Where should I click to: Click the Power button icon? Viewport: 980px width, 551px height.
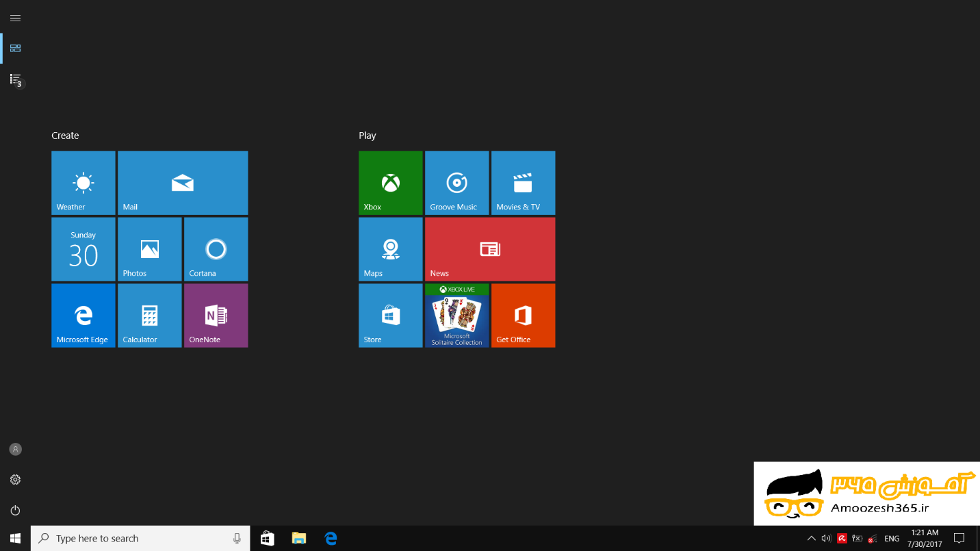pos(15,511)
